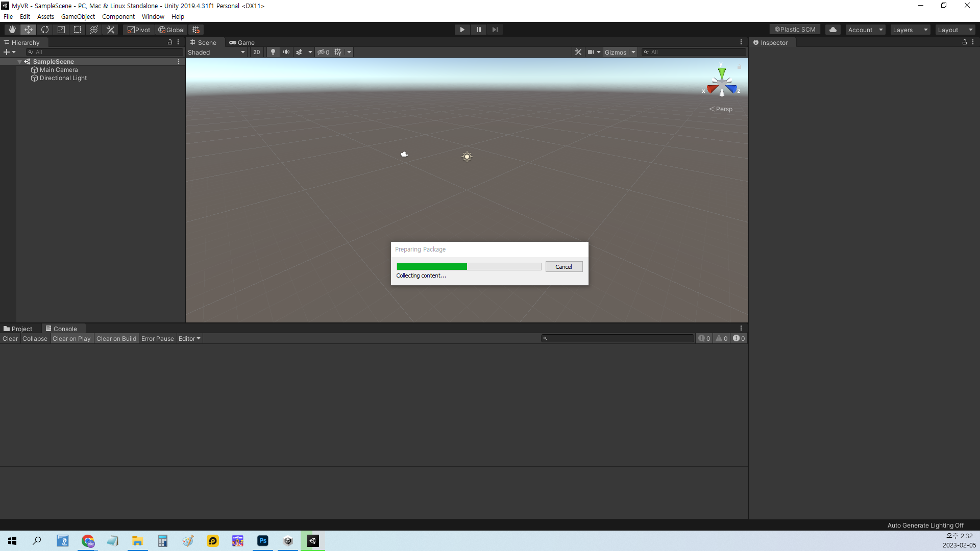The image size is (980, 551).
Task: Expand the Gizmos dropdown arrow
Action: point(633,52)
